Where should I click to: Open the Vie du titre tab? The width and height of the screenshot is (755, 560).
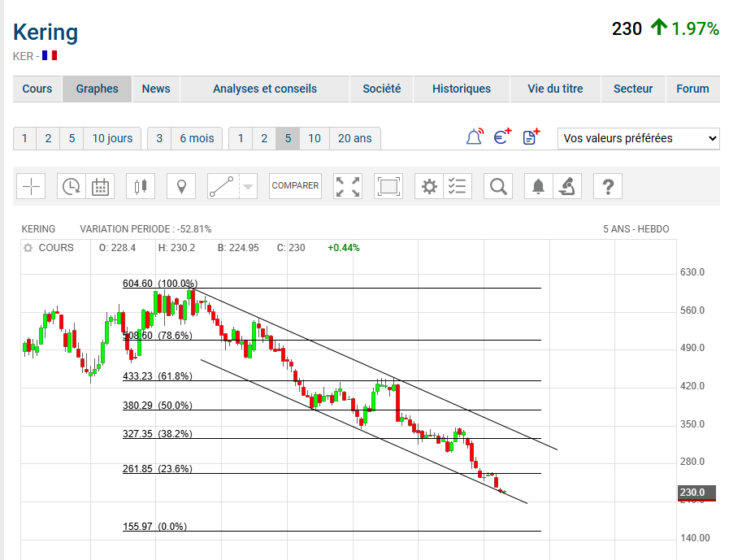tap(555, 89)
